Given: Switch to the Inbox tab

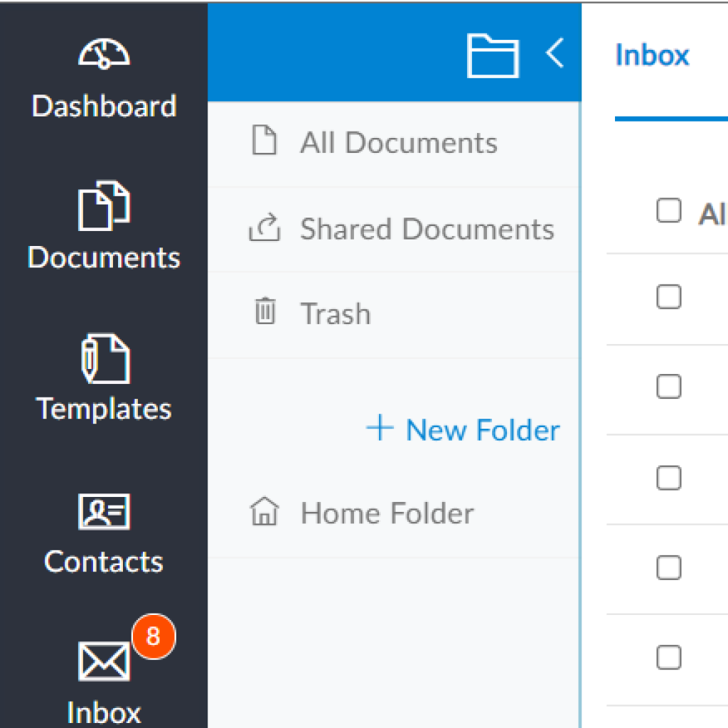Looking at the screenshot, I should tap(652, 55).
